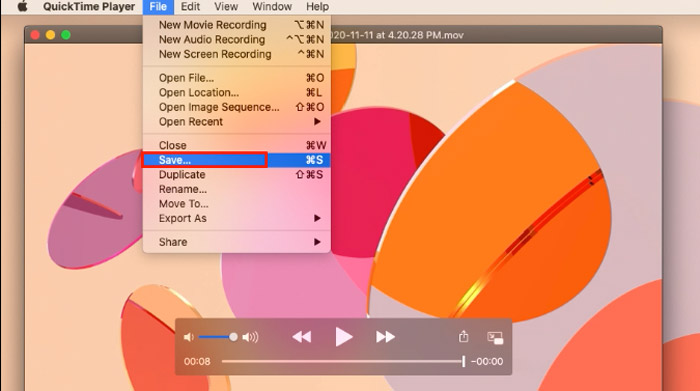Screen dimensions: 700x391
Task: Expand the Share submenu
Action: tap(237, 242)
